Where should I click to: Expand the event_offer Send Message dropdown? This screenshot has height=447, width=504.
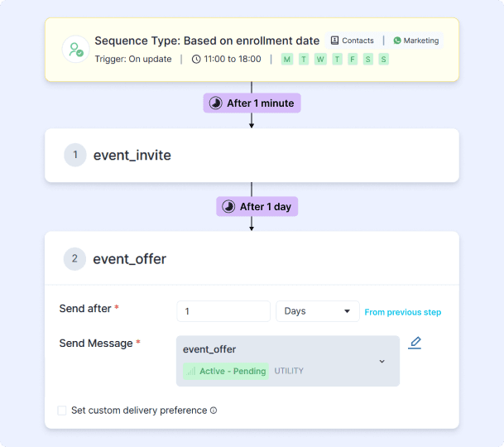point(382,361)
